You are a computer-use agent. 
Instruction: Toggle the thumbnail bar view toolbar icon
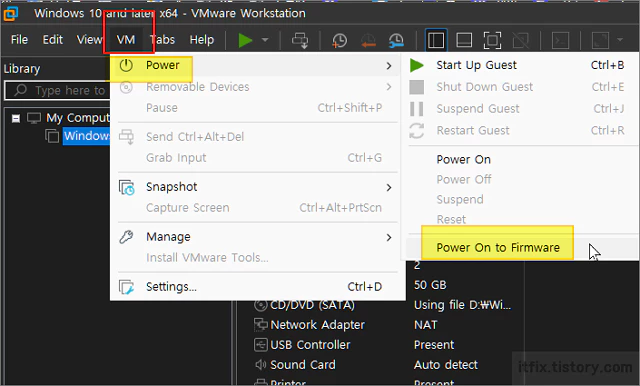coord(464,40)
